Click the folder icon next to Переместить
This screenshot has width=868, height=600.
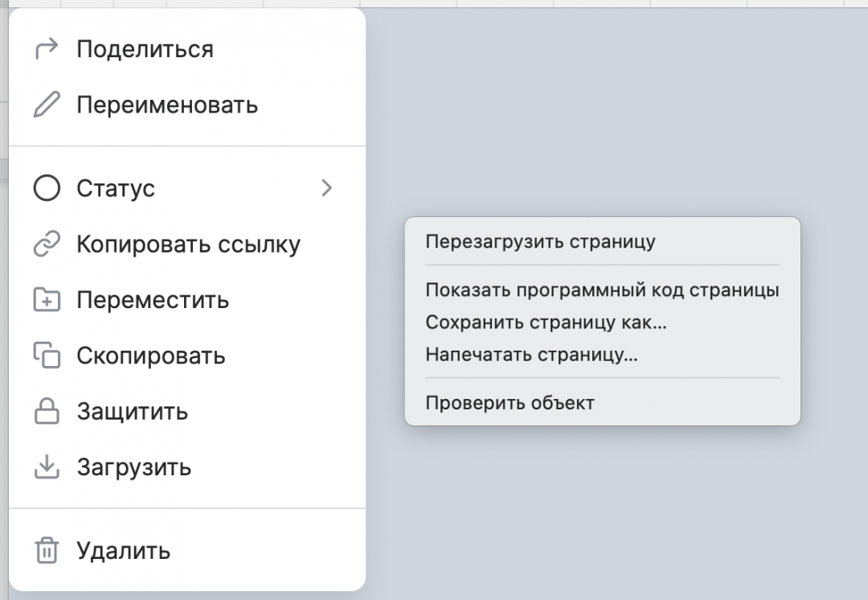click(x=48, y=299)
